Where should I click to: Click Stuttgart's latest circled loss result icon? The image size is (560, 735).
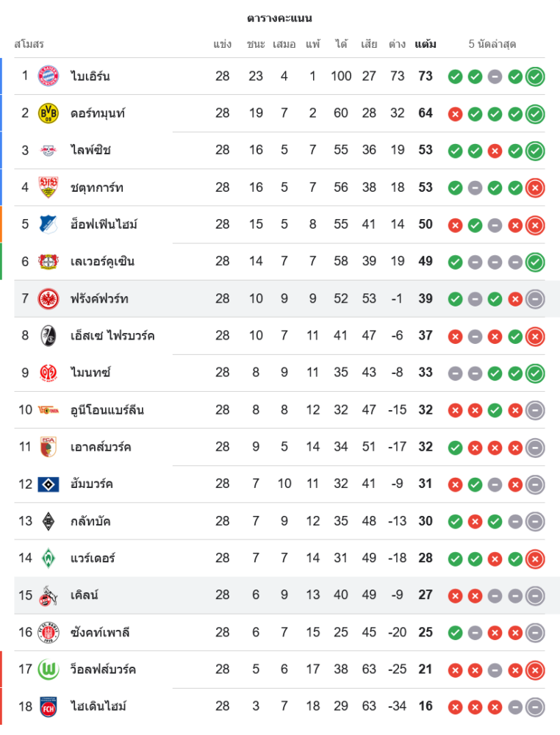[x=535, y=187]
